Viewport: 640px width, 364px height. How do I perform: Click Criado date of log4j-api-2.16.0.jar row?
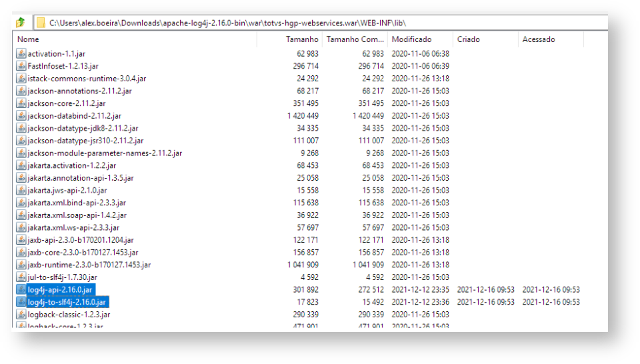coord(486,290)
